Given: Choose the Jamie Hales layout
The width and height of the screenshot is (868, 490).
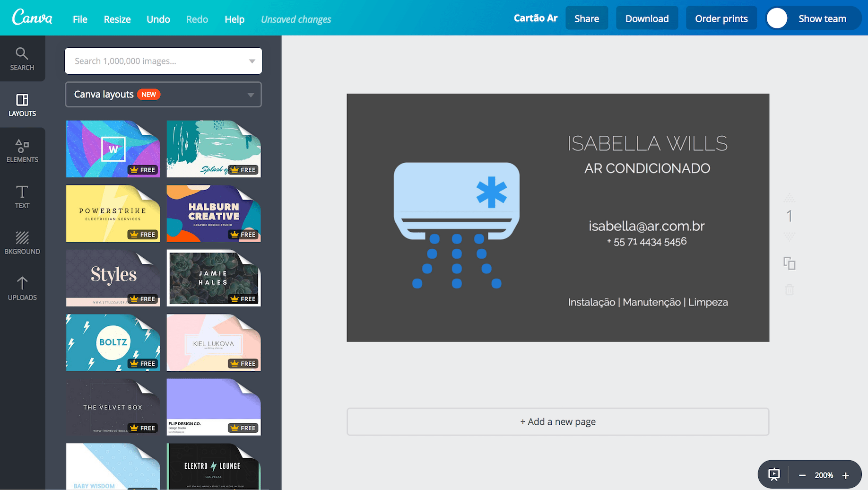Looking at the screenshot, I should [214, 278].
